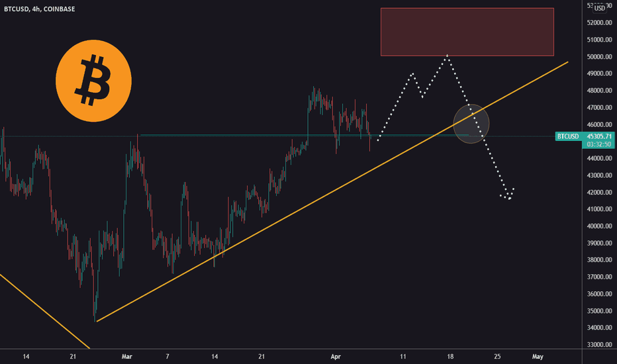Viewport: 617px width, 364px height.
Task: Click the 42000.00 price axis label
Action: tap(599, 193)
